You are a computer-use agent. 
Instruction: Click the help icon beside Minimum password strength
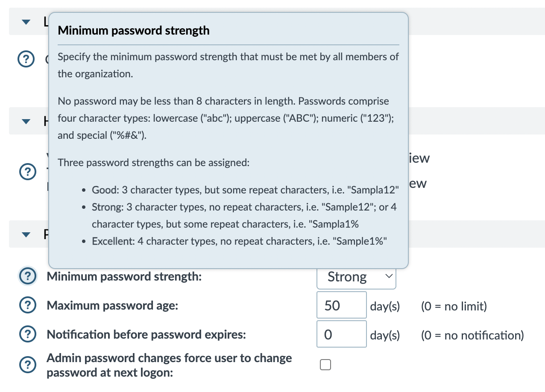pos(27,276)
